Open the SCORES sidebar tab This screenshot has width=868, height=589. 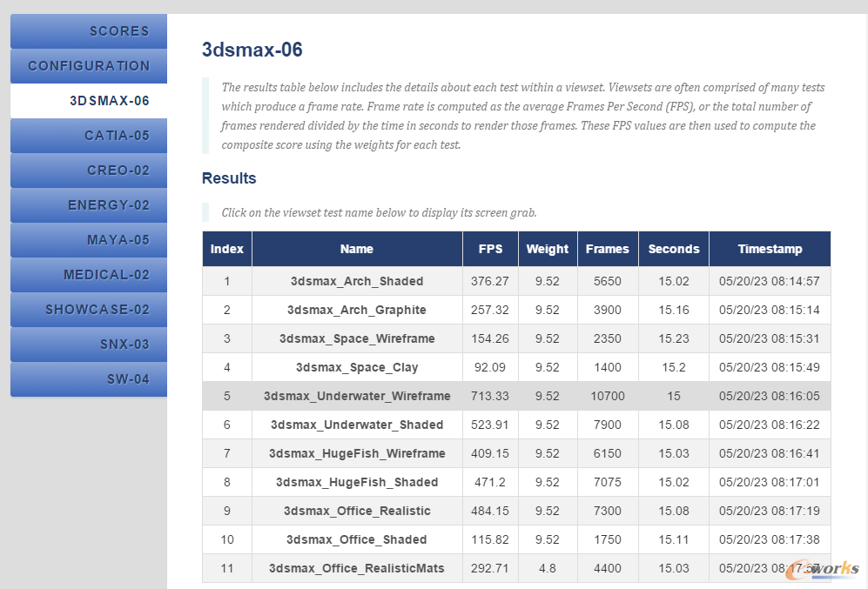point(89,31)
